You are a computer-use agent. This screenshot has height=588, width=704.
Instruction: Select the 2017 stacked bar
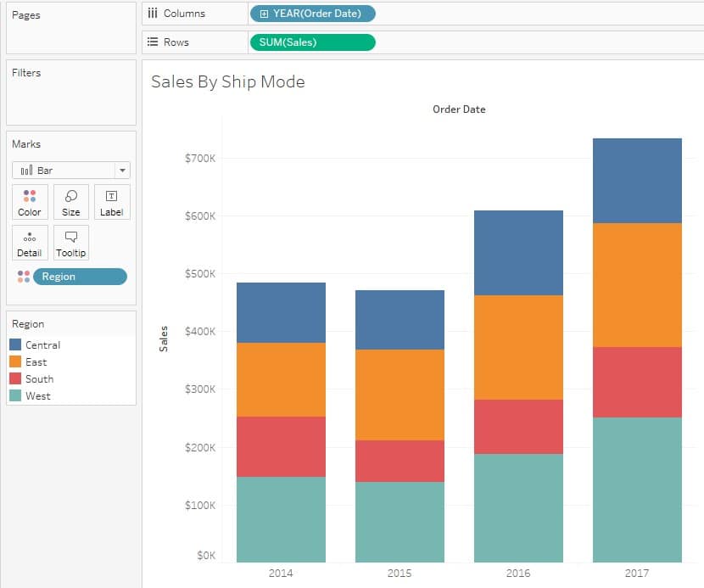coord(636,339)
